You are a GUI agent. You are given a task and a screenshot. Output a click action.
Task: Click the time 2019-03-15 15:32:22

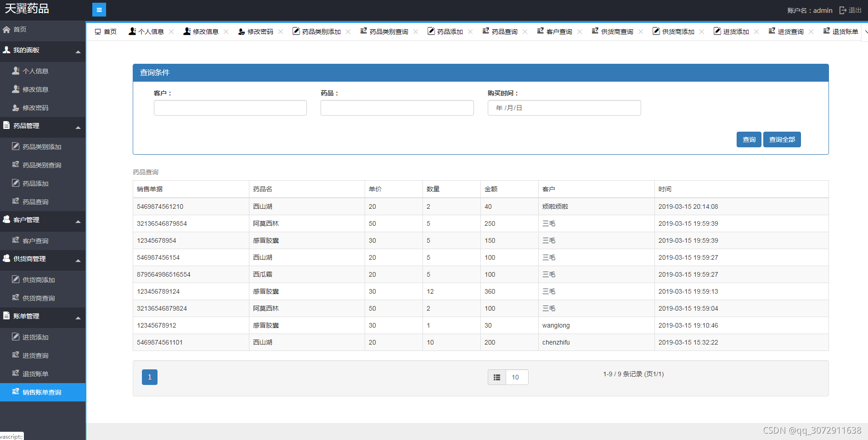click(x=688, y=342)
